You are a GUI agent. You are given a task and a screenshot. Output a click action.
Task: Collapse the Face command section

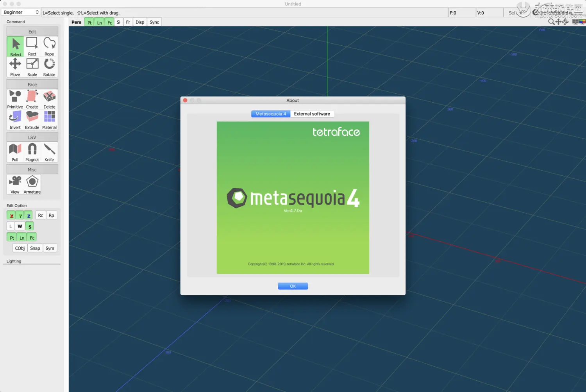tap(32, 84)
